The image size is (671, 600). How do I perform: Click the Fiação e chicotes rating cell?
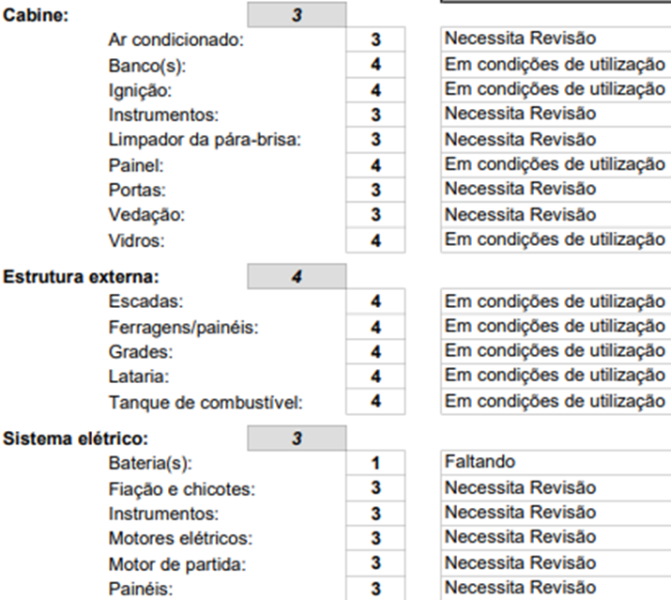tap(375, 489)
